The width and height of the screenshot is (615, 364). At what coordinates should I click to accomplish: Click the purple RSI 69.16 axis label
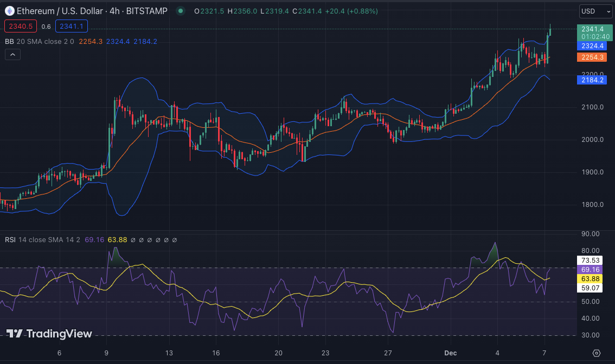click(590, 269)
